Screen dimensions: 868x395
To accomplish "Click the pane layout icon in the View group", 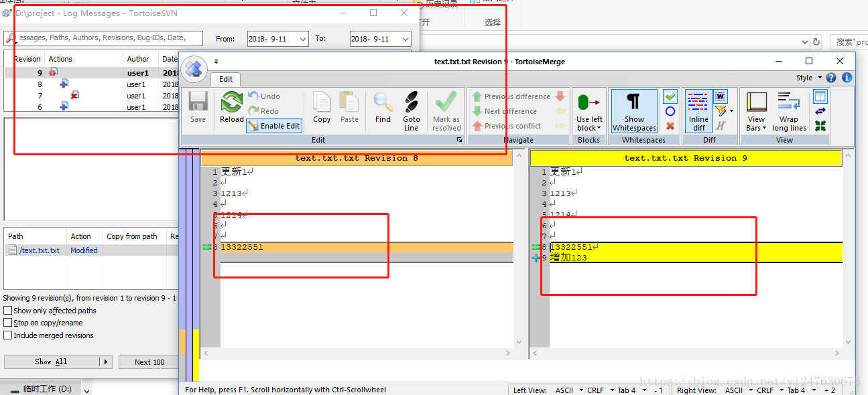I will coord(820,96).
